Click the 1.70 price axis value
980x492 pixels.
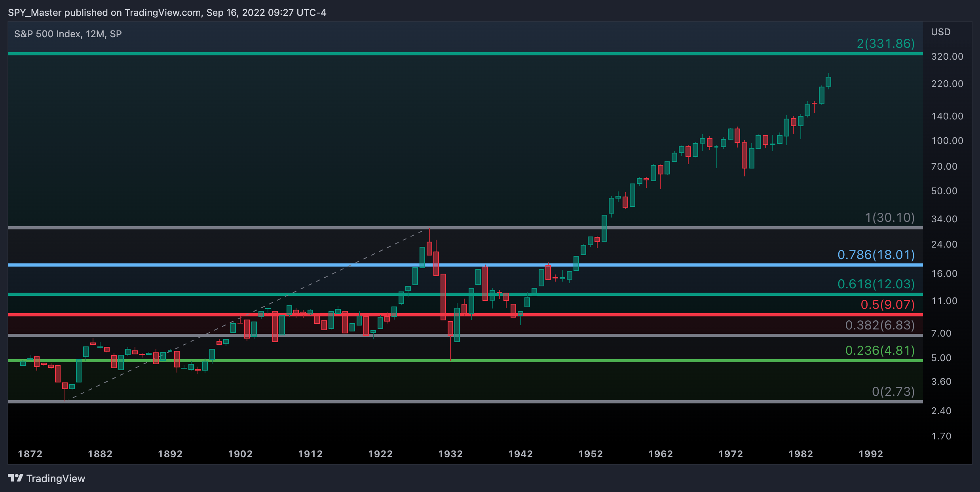click(x=941, y=436)
